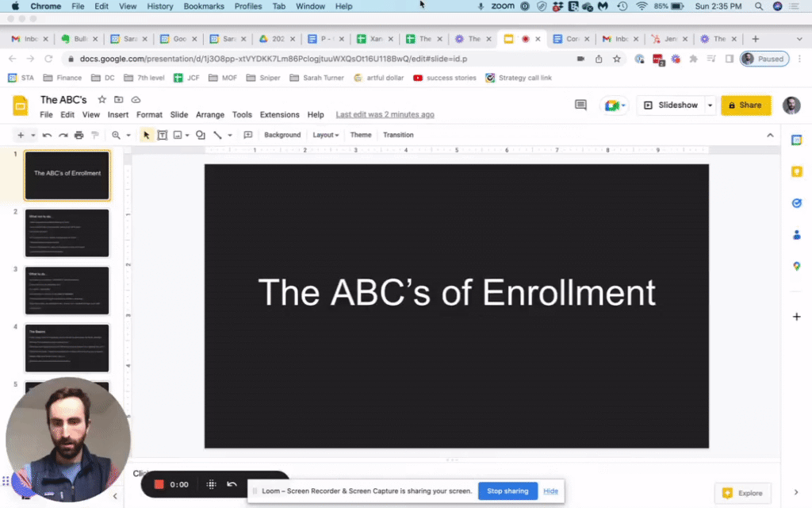This screenshot has width=812, height=508.
Task: Open the Insert menu
Action: coord(118,114)
